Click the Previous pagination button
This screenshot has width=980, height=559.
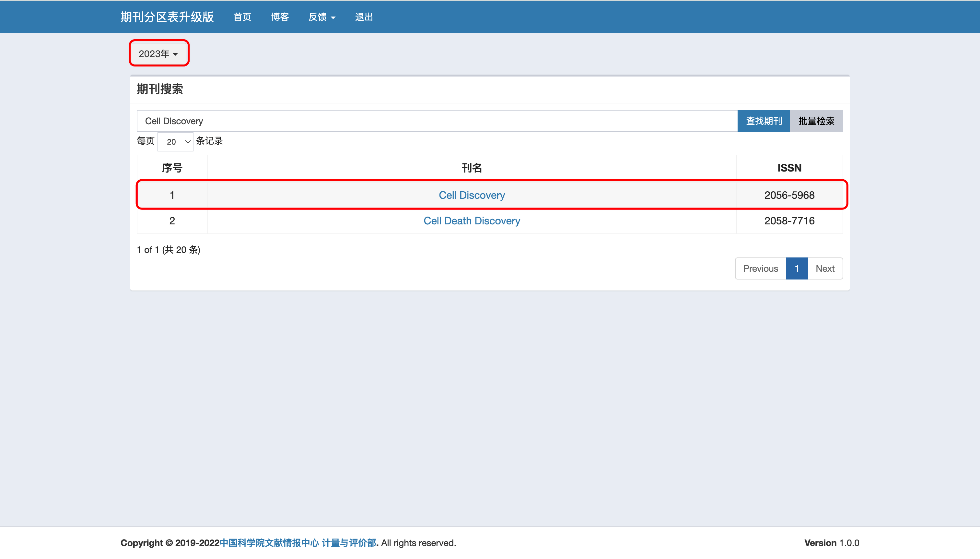point(760,268)
